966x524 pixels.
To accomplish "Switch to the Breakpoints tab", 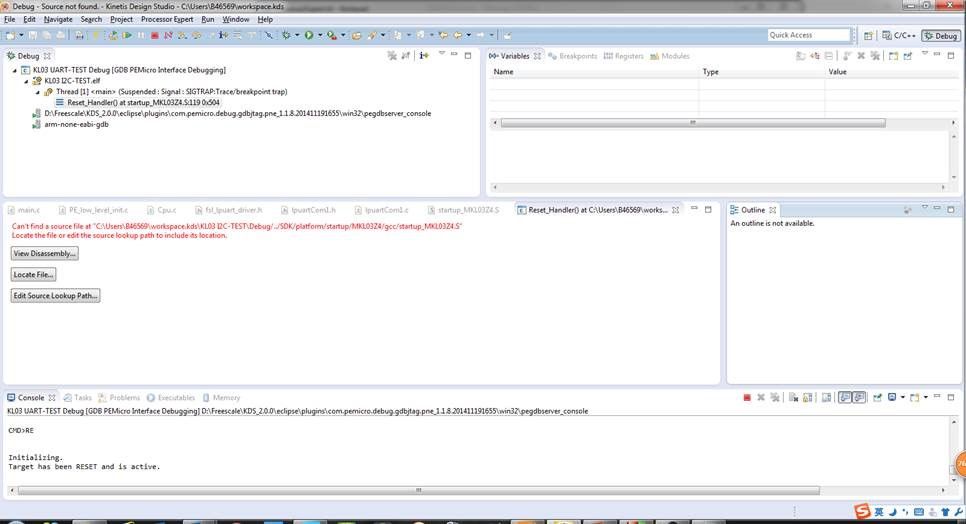I will click(x=572, y=56).
